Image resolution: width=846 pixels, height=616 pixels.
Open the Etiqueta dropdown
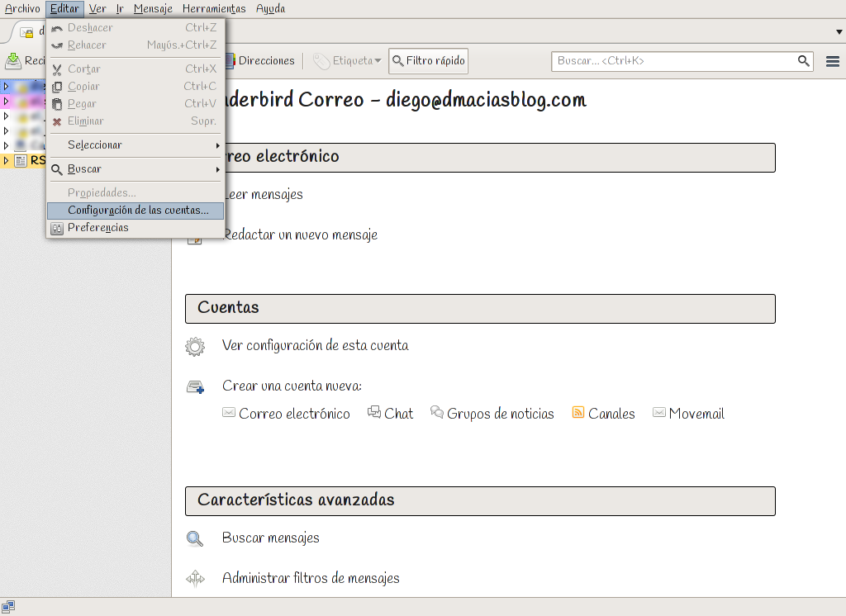click(x=348, y=61)
